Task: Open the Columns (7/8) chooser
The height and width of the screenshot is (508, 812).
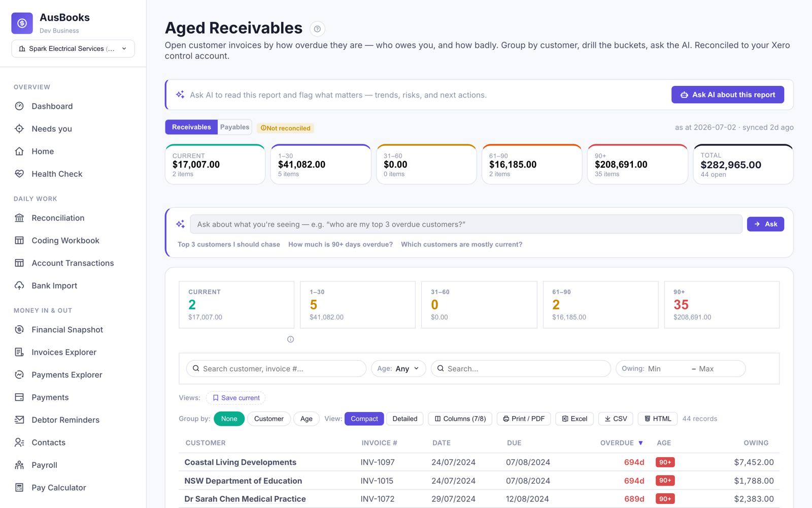Action: (x=460, y=419)
